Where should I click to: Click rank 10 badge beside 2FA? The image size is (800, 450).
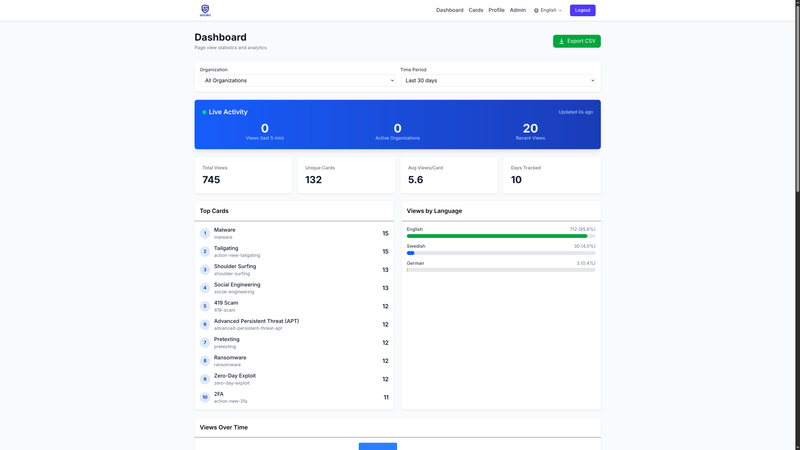tap(205, 397)
